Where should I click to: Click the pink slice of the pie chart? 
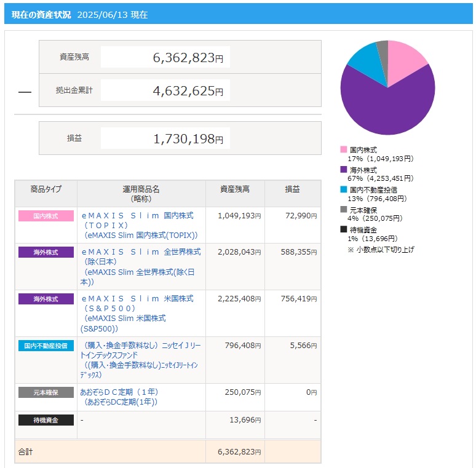click(x=407, y=61)
